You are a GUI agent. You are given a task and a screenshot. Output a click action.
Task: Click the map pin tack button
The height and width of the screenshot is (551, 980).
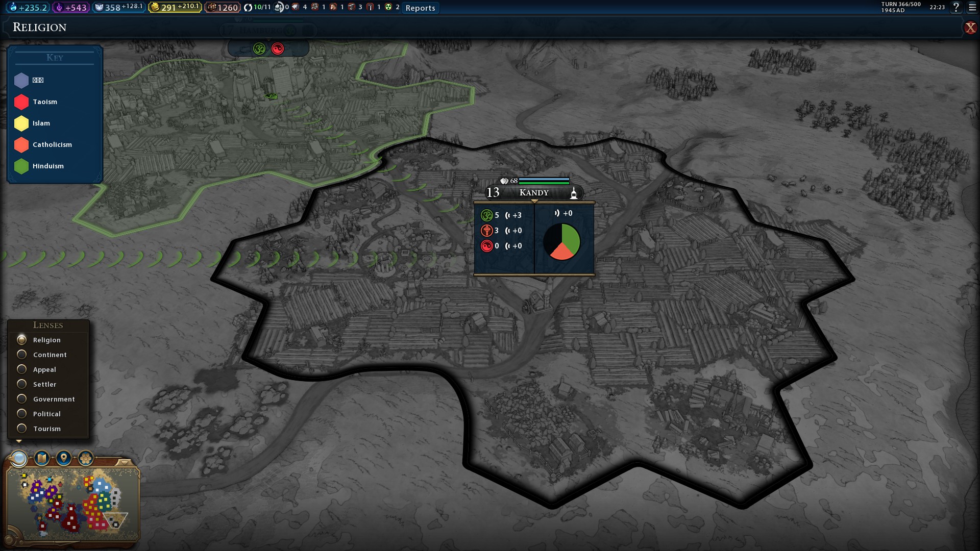[64, 458]
